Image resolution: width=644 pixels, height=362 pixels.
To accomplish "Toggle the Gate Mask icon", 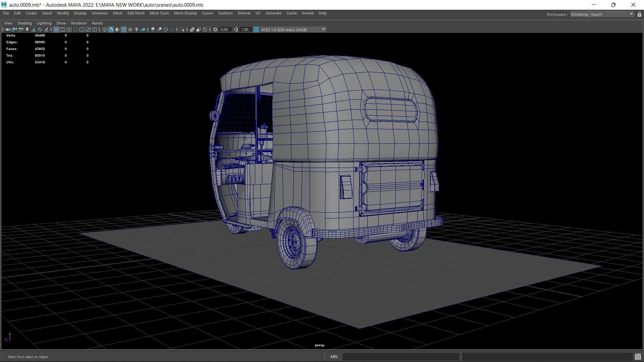I will [75, 29].
